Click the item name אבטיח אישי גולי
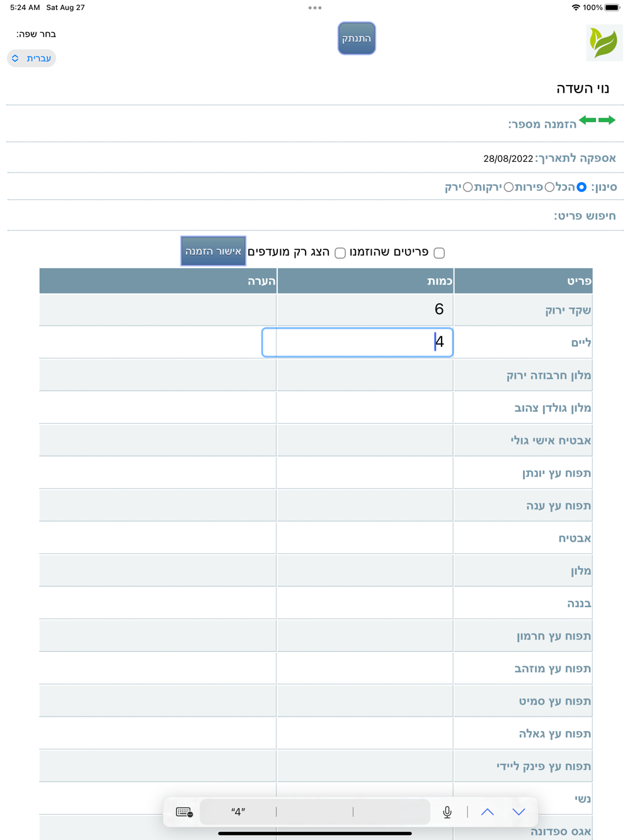 pos(551,440)
